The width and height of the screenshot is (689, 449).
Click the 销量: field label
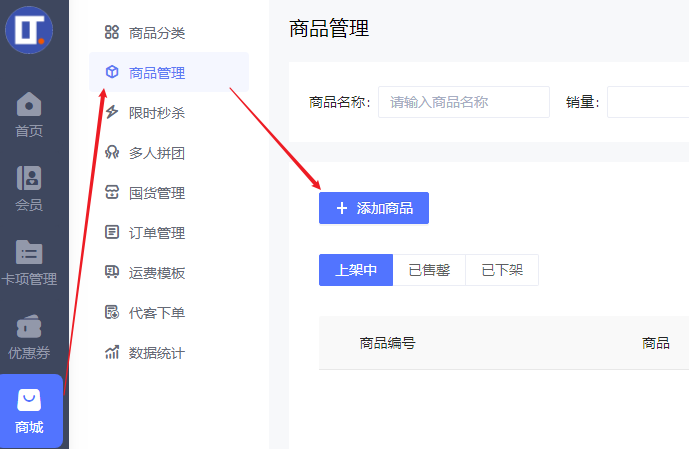click(x=583, y=102)
